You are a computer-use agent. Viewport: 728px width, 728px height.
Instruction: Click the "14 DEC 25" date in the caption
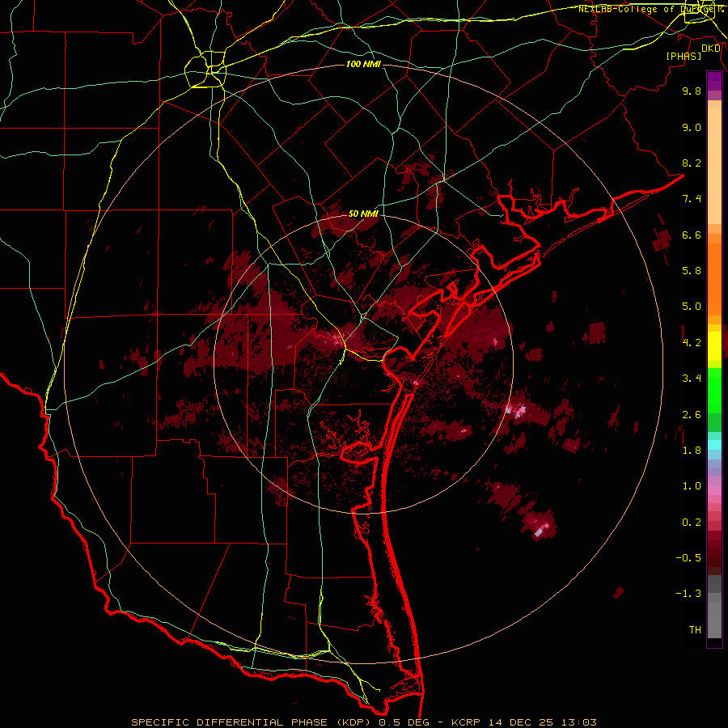click(522, 722)
